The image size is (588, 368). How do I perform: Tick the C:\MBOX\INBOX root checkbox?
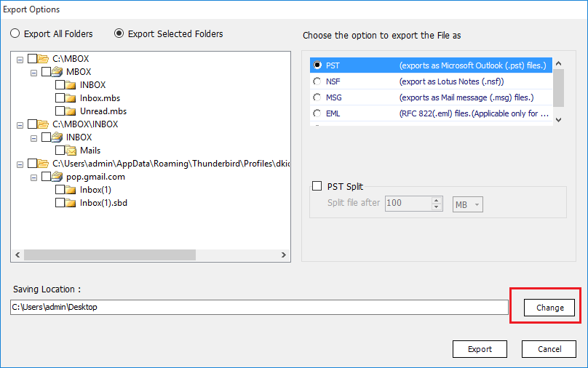pos(32,124)
